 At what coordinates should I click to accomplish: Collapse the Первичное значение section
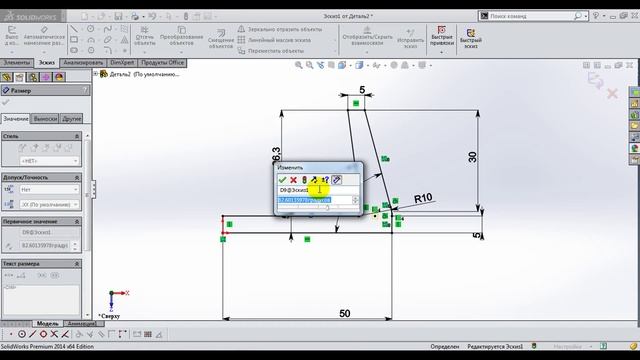[x=77, y=222]
